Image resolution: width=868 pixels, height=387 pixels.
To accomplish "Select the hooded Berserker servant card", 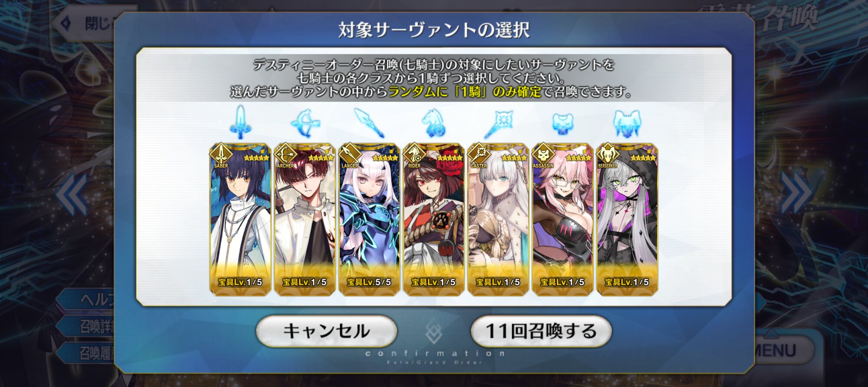I will (627, 219).
